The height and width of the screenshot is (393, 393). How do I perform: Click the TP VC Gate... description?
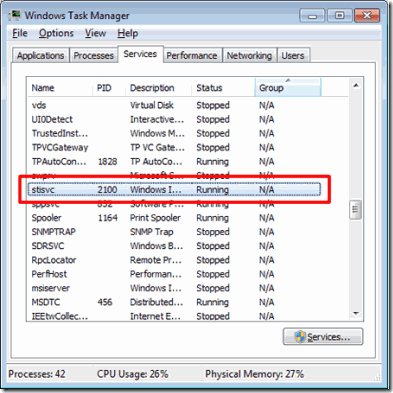(x=157, y=147)
